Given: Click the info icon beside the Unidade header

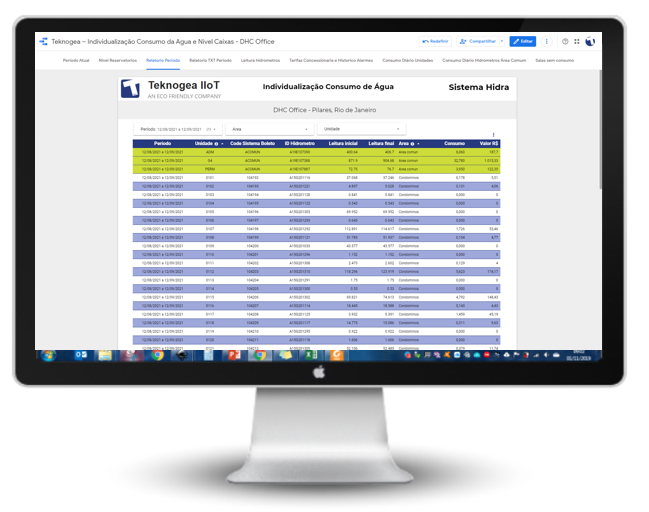Looking at the screenshot, I should pos(216,144).
